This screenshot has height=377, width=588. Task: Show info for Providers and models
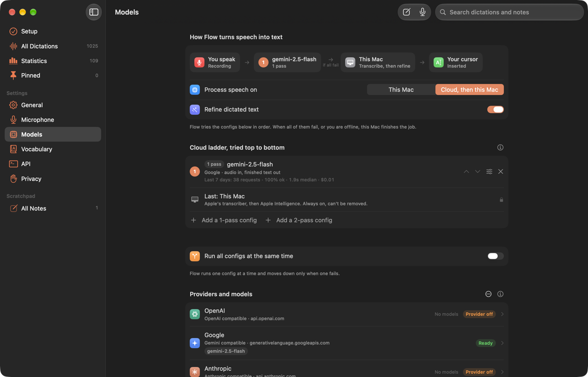pyautogui.click(x=500, y=294)
